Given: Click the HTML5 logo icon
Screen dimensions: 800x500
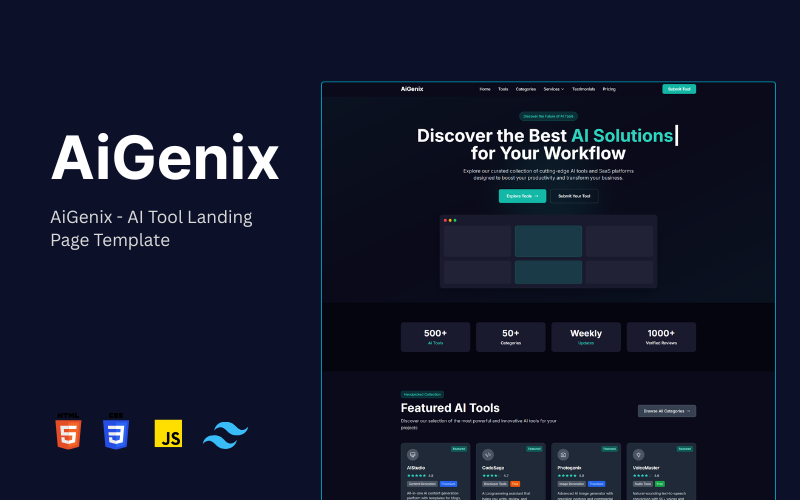Looking at the screenshot, I should point(68,432).
